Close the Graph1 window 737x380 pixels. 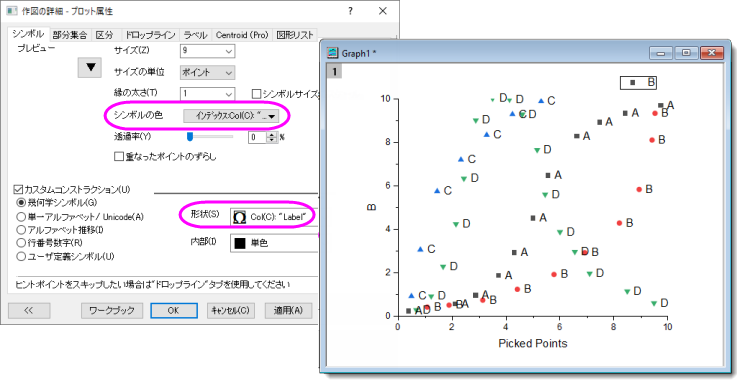(x=711, y=53)
